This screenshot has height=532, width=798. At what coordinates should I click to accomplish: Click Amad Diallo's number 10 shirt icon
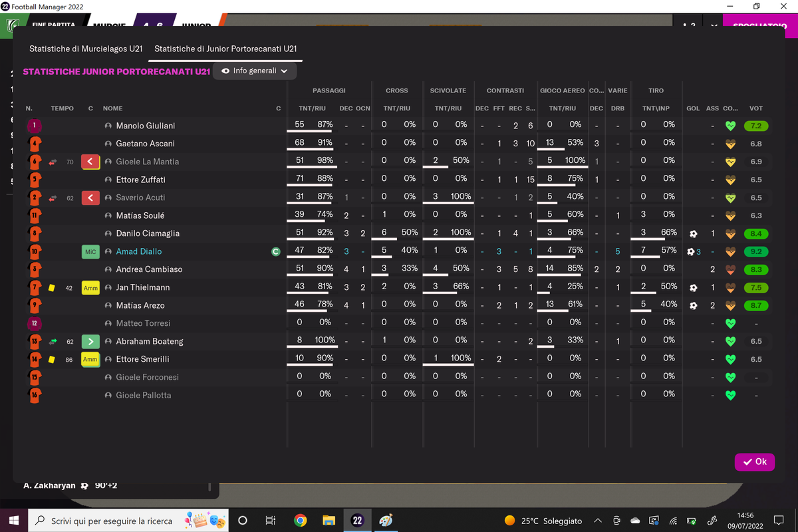pyautogui.click(x=35, y=251)
